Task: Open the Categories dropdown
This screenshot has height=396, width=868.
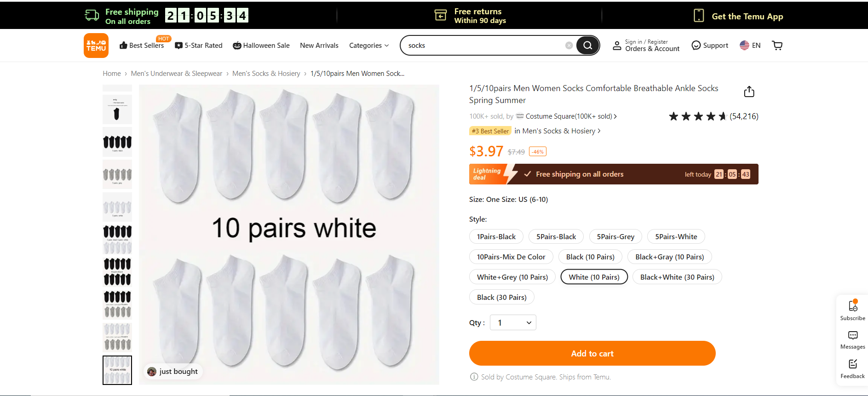Action: click(x=368, y=45)
